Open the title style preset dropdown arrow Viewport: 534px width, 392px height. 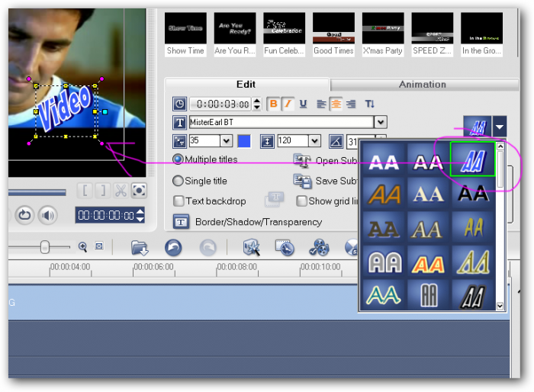[500, 127]
